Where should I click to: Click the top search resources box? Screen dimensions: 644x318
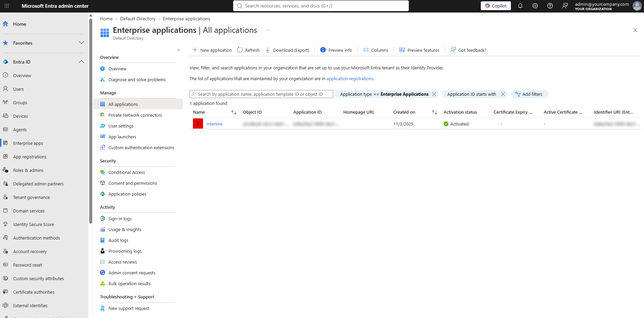click(321, 6)
